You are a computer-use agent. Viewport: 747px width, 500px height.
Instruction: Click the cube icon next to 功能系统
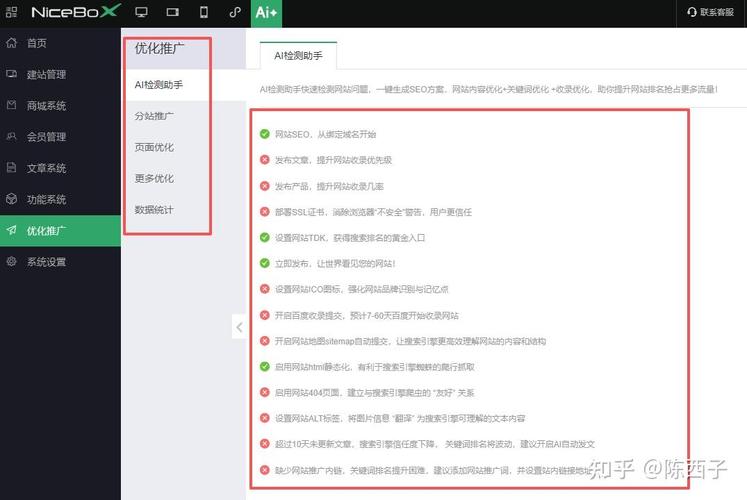[11, 199]
